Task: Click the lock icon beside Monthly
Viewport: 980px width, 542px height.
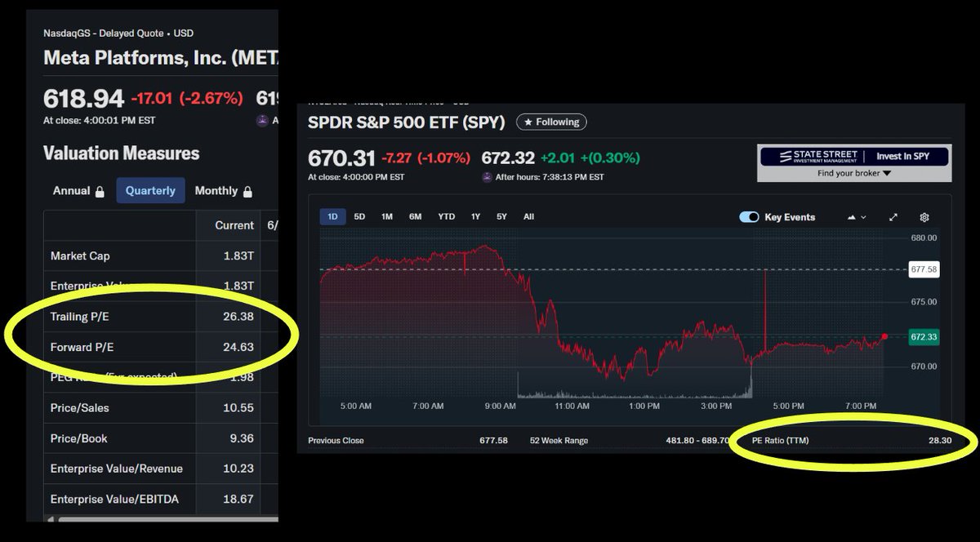Action: tap(247, 191)
